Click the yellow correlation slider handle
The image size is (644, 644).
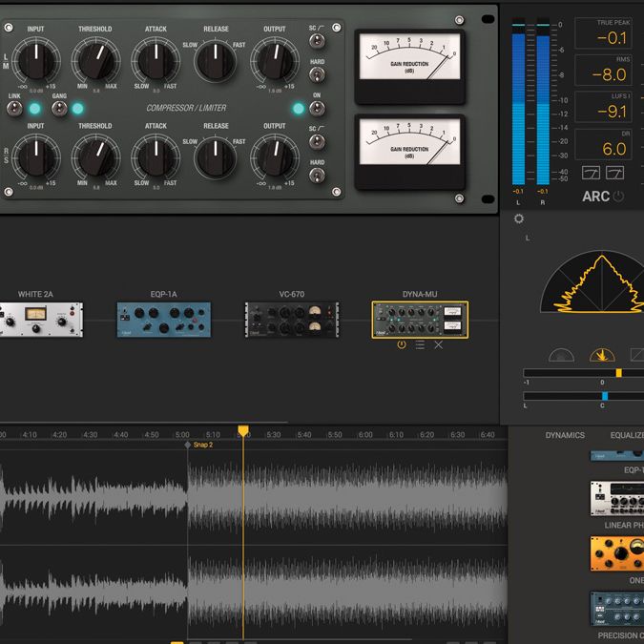coord(618,372)
